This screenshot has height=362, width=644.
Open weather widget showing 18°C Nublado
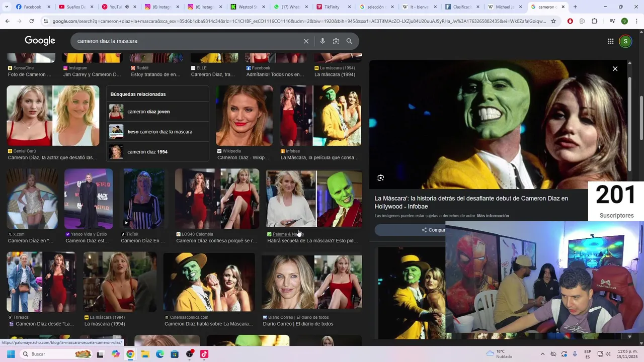pyautogui.click(x=499, y=354)
